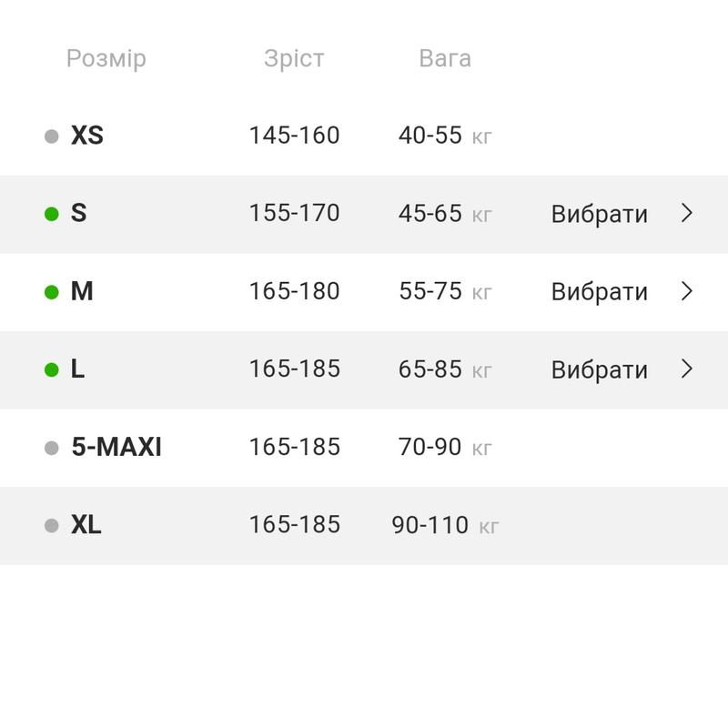This screenshot has width=728, height=708.
Task: Click the green availability dot beside S
Action: [52, 214]
